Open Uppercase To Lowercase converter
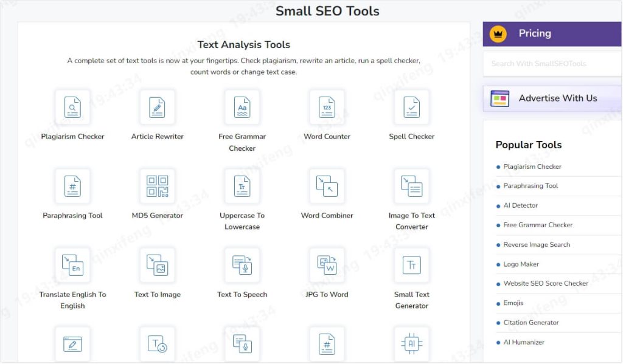 coord(242,186)
